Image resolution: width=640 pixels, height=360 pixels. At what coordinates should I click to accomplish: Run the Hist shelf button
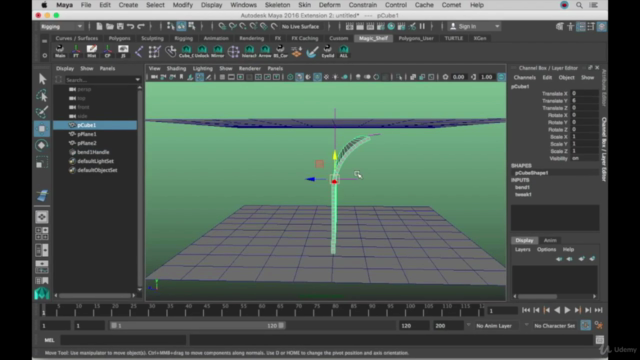(x=91, y=51)
